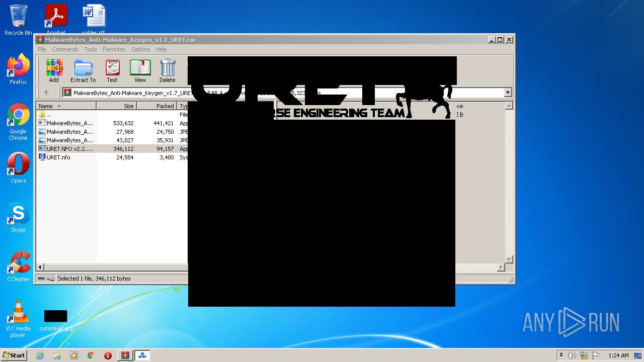Open the File menu
Image resolution: width=644 pixels, height=362 pixels.
coord(42,49)
